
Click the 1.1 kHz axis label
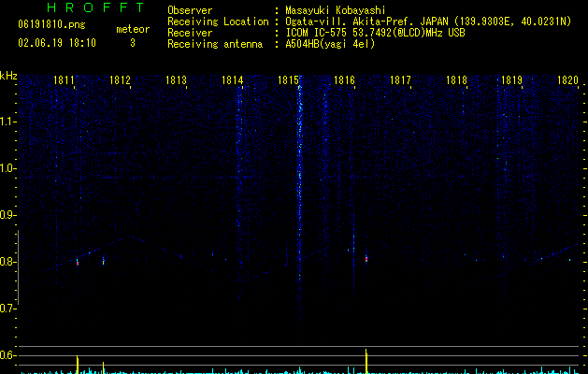tap(8, 122)
